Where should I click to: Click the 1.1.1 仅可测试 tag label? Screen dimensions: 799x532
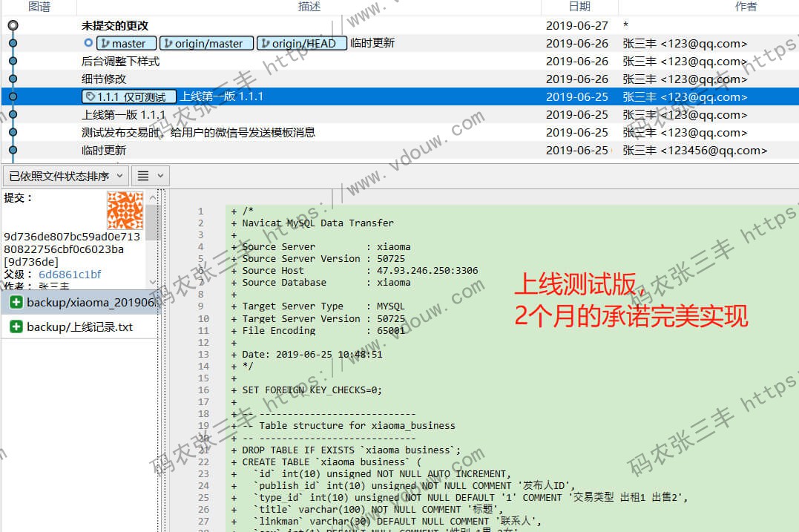pyautogui.click(x=129, y=97)
